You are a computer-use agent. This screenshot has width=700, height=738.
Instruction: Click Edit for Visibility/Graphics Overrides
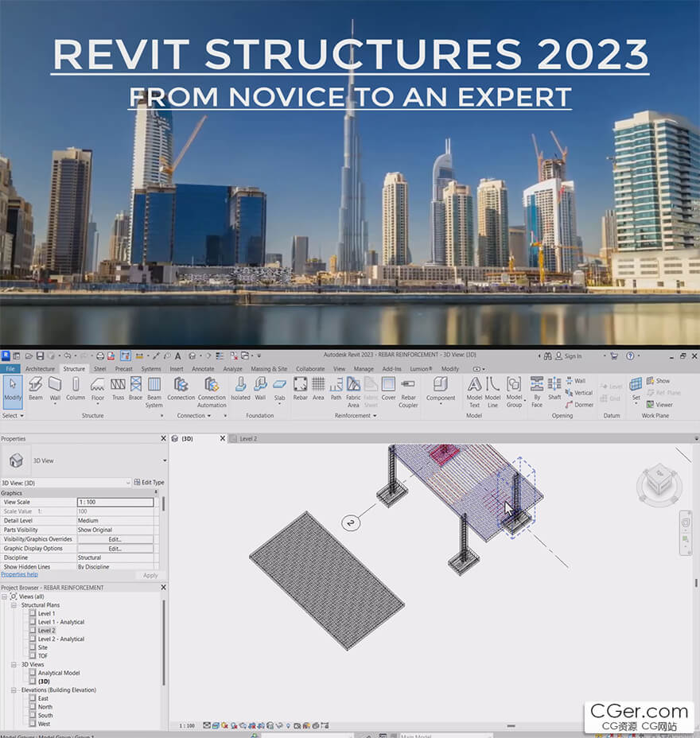point(115,539)
